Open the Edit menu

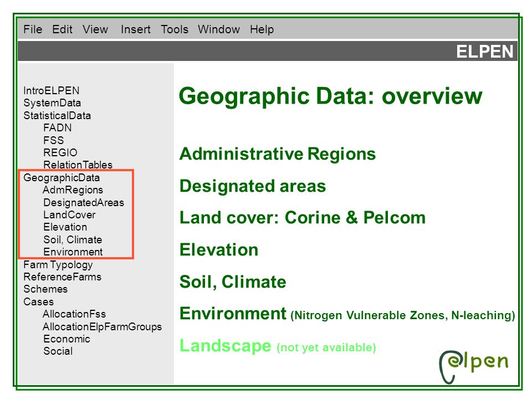pyautogui.click(x=63, y=29)
